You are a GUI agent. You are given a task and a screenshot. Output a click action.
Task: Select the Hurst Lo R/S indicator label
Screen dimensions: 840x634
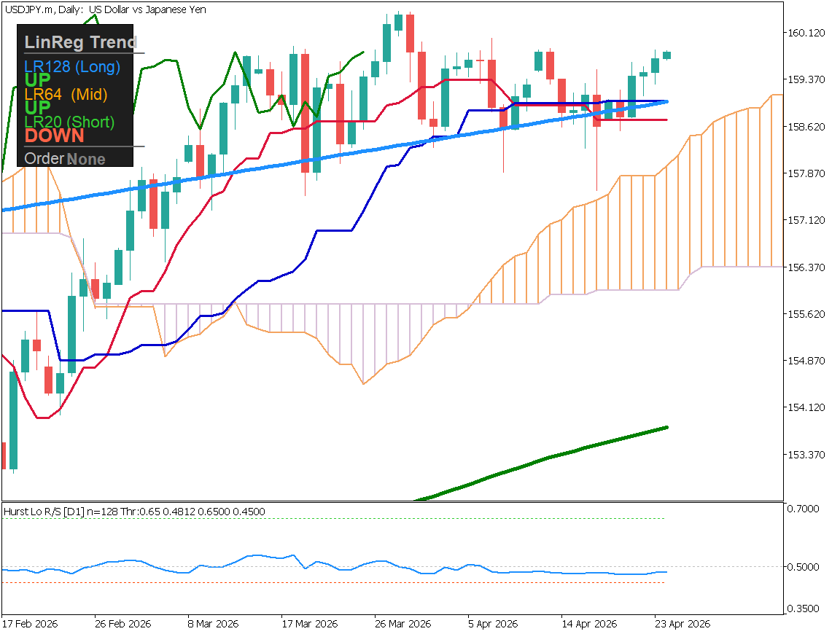click(x=134, y=512)
